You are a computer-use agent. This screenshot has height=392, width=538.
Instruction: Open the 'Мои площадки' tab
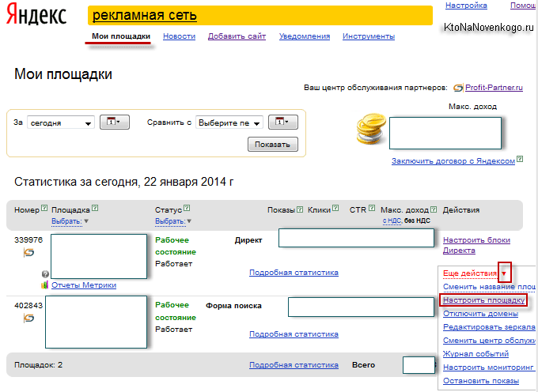pyautogui.click(x=121, y=36)
